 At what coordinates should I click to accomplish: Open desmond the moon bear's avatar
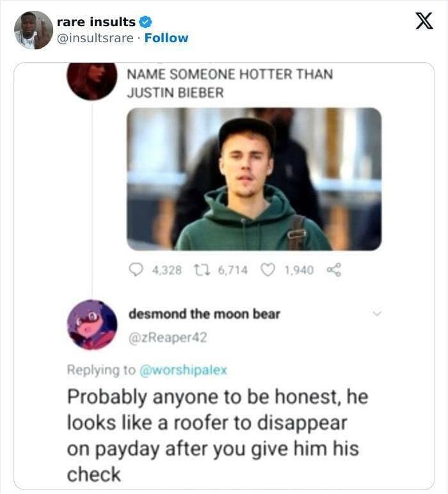(x=92, y=324)
